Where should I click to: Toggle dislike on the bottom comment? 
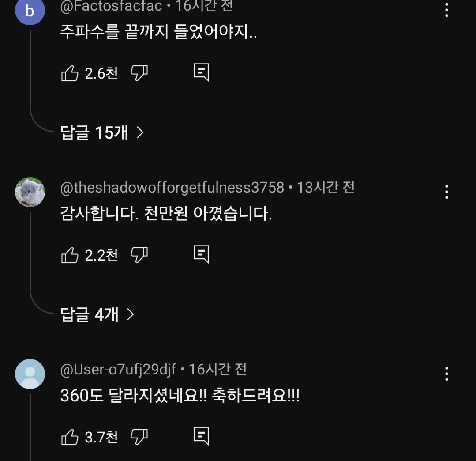(139, 437)
